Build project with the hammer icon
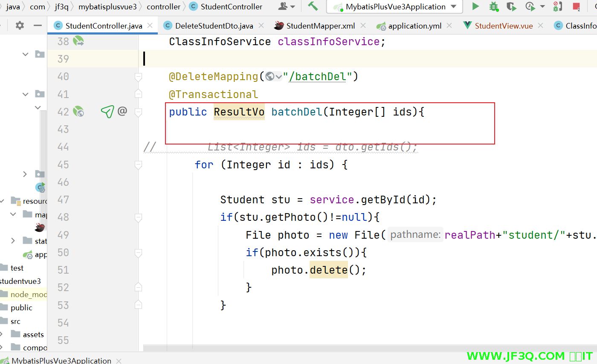 [313, 6]
